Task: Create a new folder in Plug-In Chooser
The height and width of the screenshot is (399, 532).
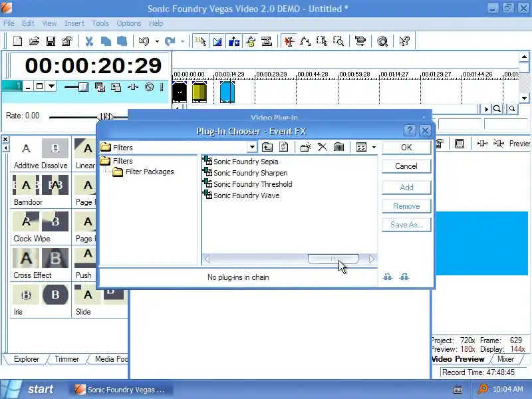Action: click(306, 147)
